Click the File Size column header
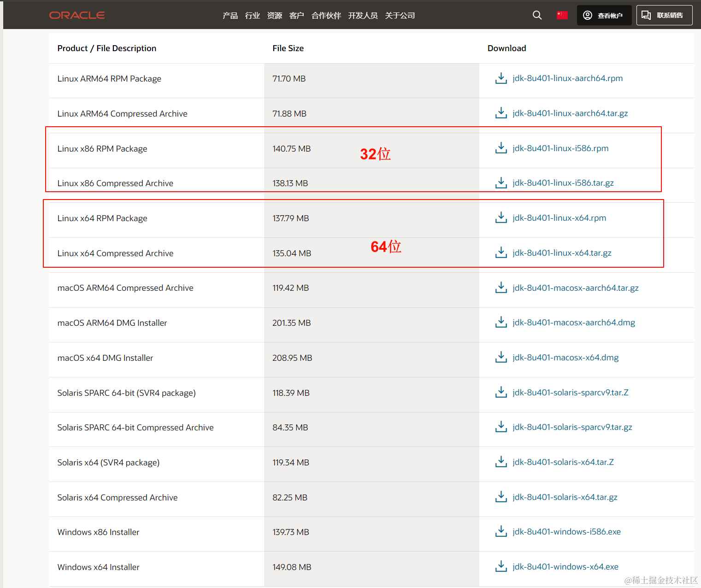The width and height of the screenshot is (701, 588). point(288,48)
